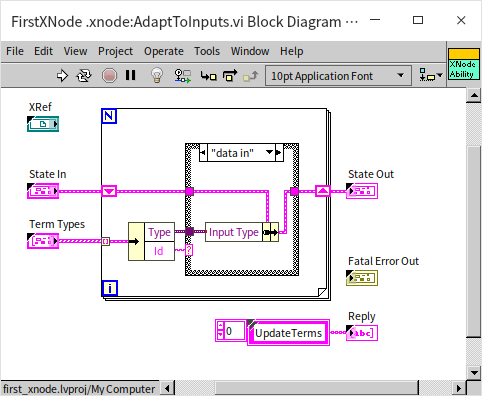Image resolution: width=482 pixels, height=396 pixels.
Task: Click the Abort Execution stop button
Action: pyautogui.click(x=109, y=76)
